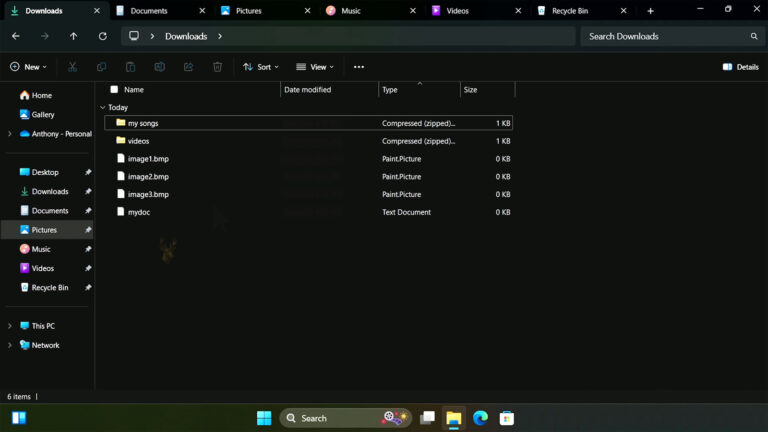This screenshot has height=432, width=768.
Task: Switch to the Videos tab
Action: pos(457,11)
